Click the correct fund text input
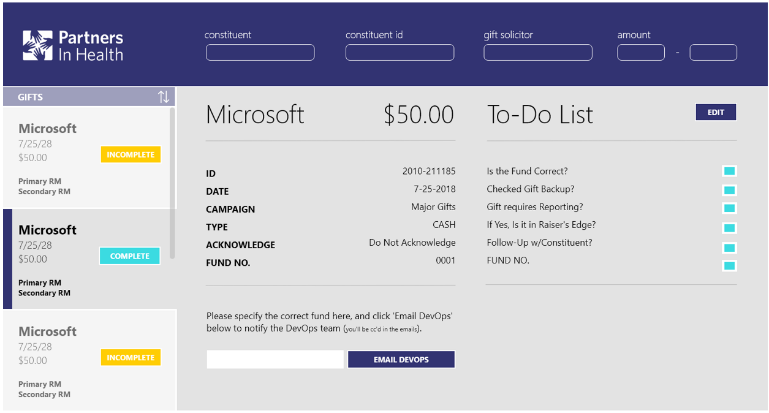This screenshot has height=413, width=769. click(275, 359)
